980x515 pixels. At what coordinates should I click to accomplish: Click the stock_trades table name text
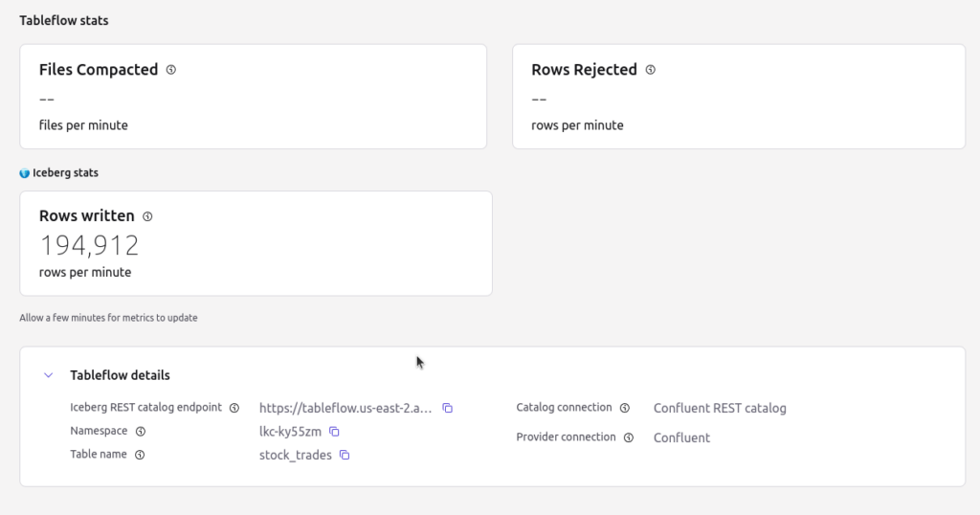click(296, 455)
